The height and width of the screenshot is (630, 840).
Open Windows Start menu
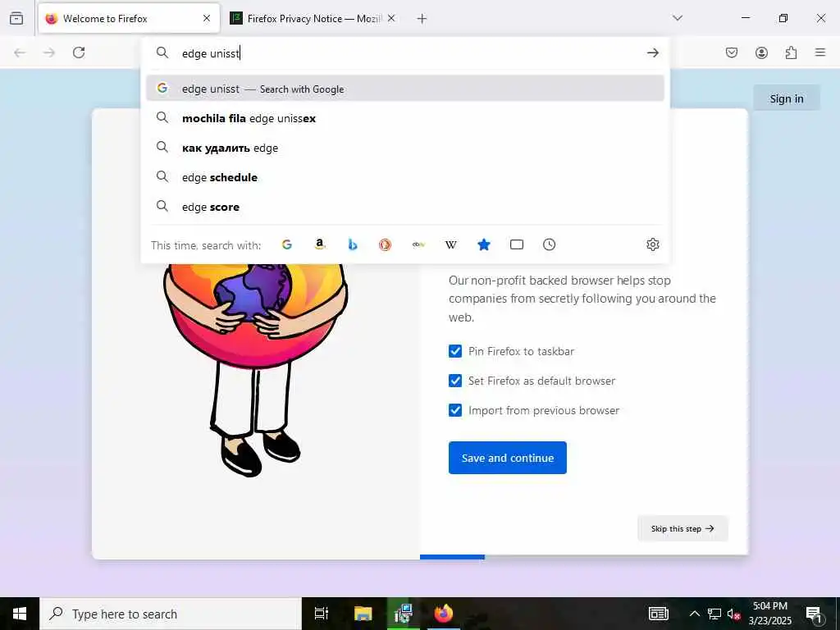coord(20,614)
